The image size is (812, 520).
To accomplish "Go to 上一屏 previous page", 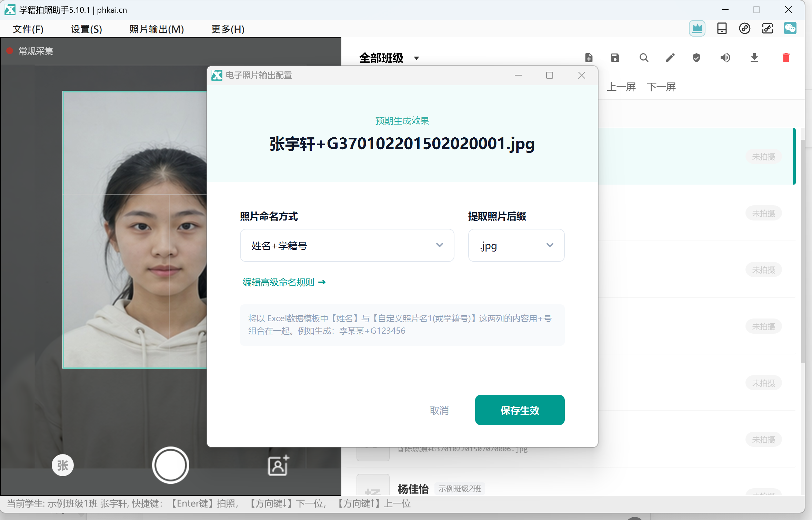I will point(621,87).
